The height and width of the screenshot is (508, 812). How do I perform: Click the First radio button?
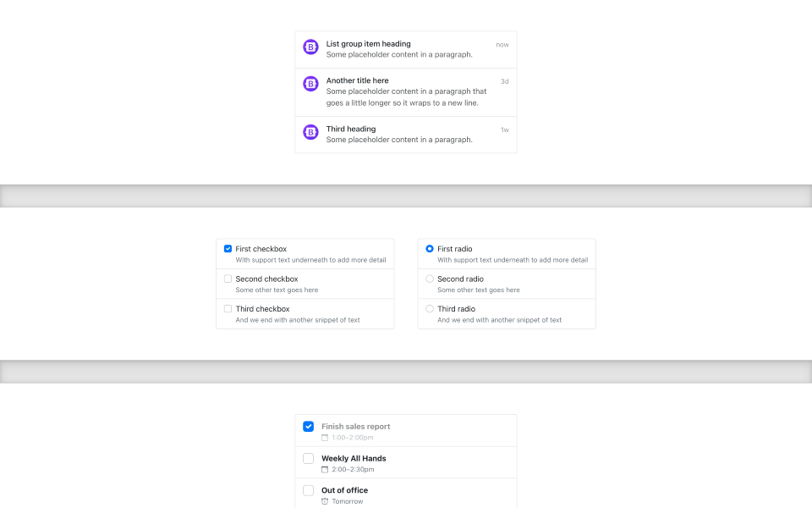click(429, 248)
